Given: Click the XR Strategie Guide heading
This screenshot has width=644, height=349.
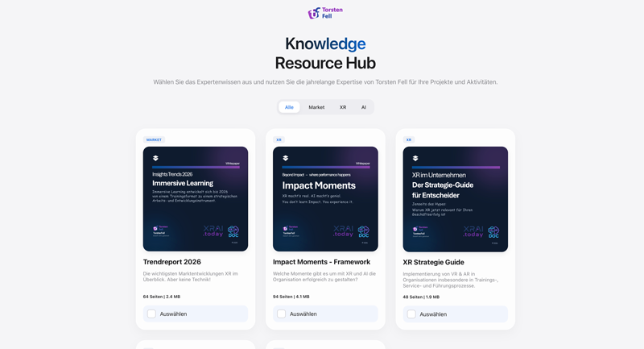Looking at the screenshot, I should coord(433,262).
